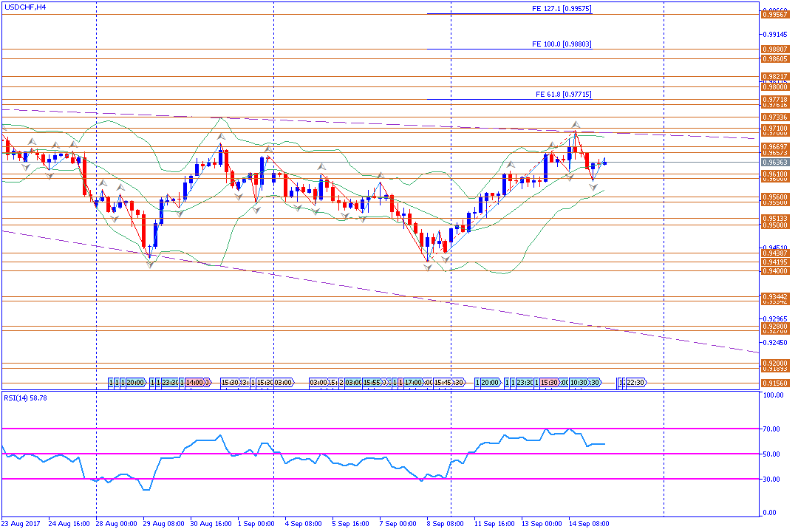Click the gray current price tag 0.96363
Image resolution: width=798 pixels, height=532 pixels.
[775, 163]
